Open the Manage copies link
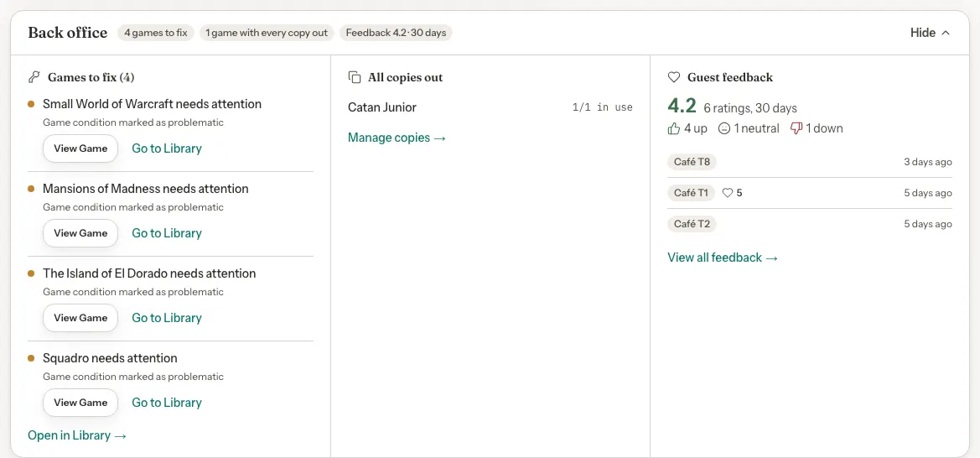980x458 pixels. click(x=397, y=138)
